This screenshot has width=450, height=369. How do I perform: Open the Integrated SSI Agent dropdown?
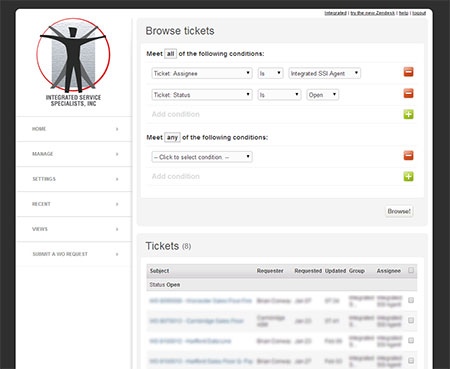(324, 73)
